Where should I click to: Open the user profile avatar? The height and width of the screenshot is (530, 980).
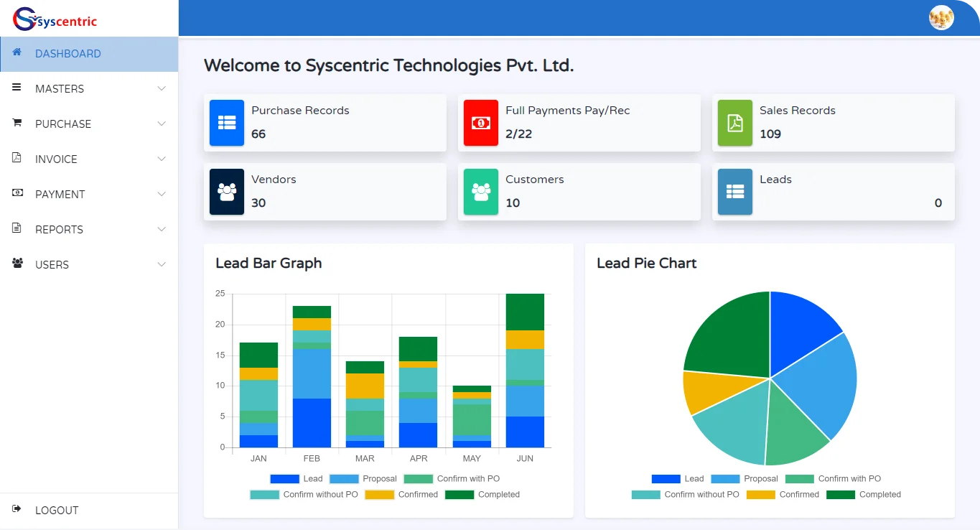(x=941, y=18)
